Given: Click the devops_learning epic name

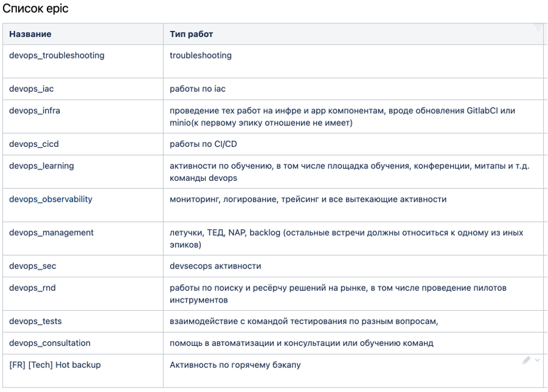Looking at the screenshot, I should point(42,166).
